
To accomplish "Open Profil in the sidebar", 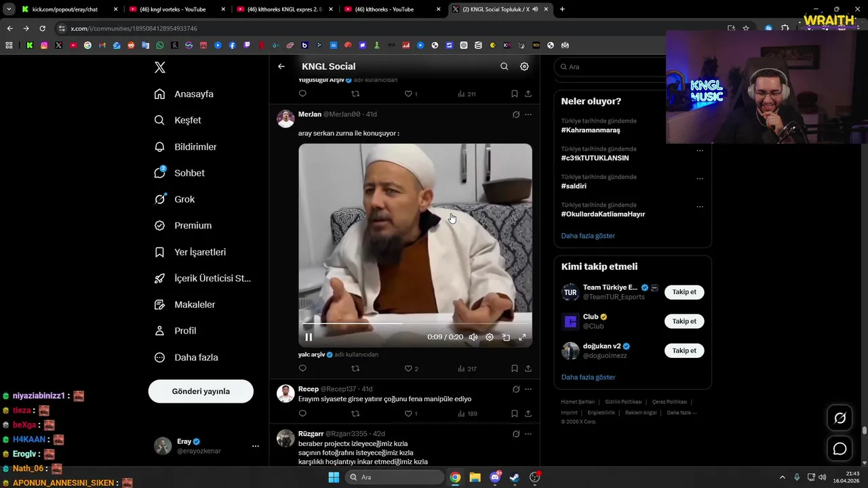I will [x=175, y=331].
